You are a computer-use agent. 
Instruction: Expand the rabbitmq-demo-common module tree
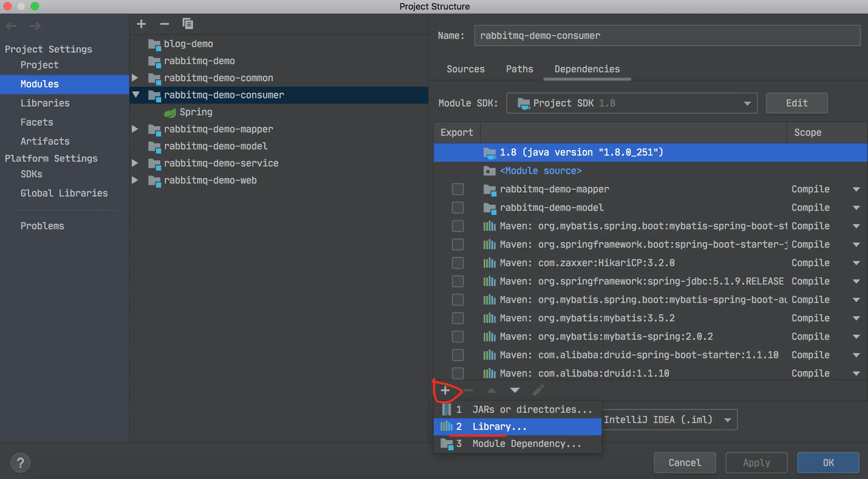(135, 78)
